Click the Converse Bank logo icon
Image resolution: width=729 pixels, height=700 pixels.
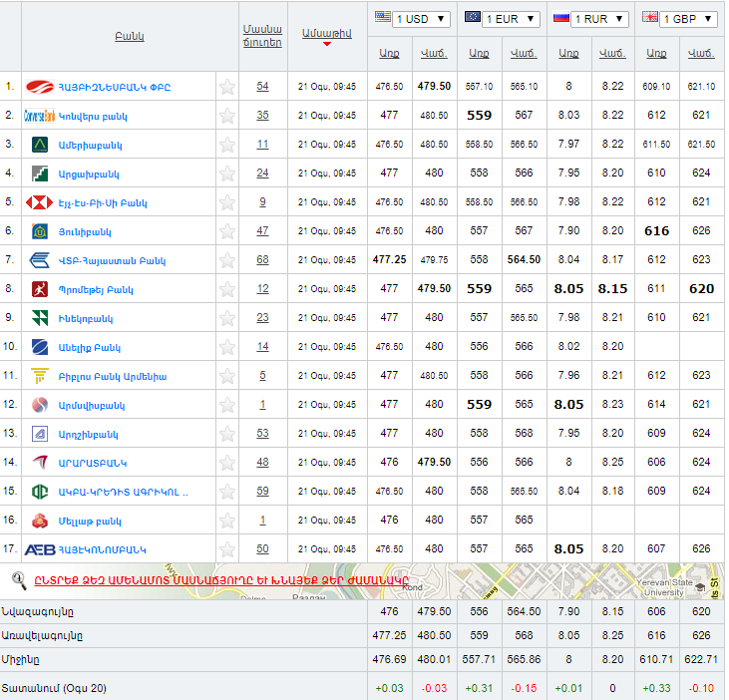pyautogui.click(x=39, y=116)
